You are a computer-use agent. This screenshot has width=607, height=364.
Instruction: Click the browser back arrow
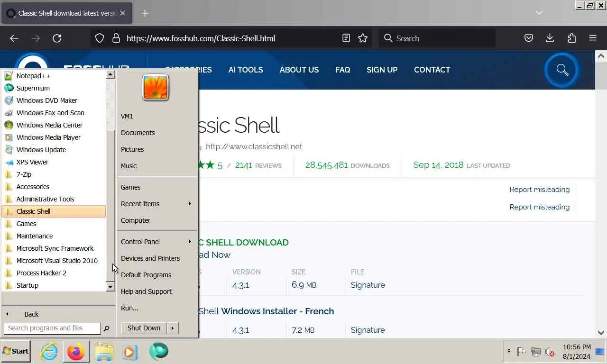click(x=14, y=38)
